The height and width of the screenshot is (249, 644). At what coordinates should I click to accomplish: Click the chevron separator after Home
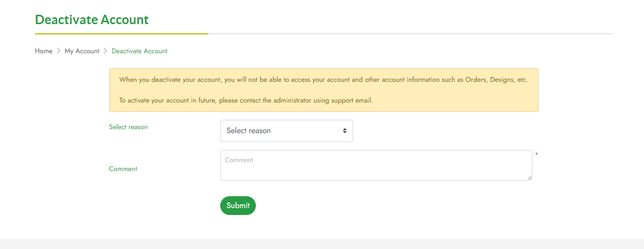pyautogui.click(x=58, y=51)
